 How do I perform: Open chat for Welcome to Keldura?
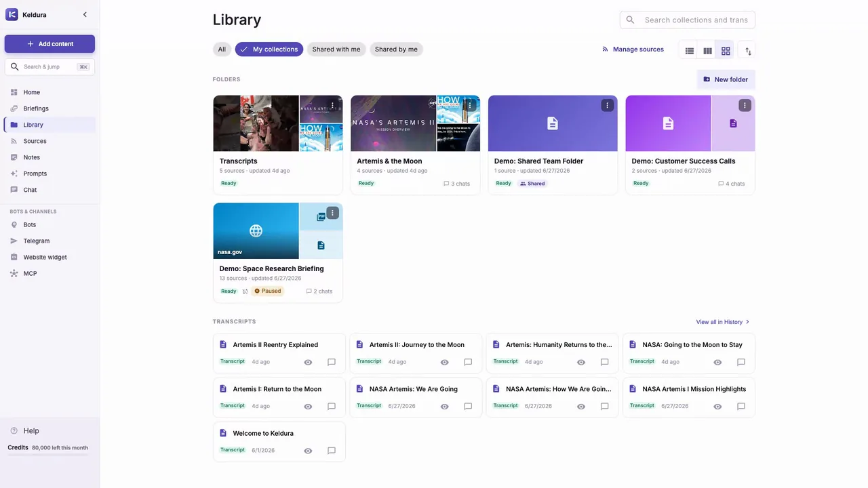coord(332,451)
